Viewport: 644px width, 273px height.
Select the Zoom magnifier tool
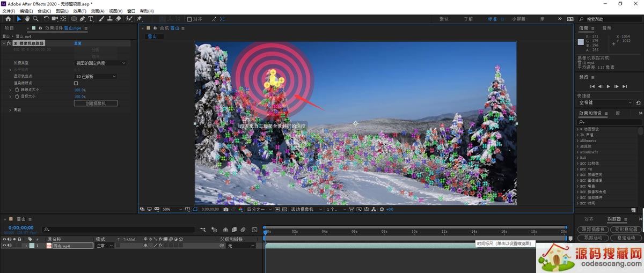pos(34,19)
